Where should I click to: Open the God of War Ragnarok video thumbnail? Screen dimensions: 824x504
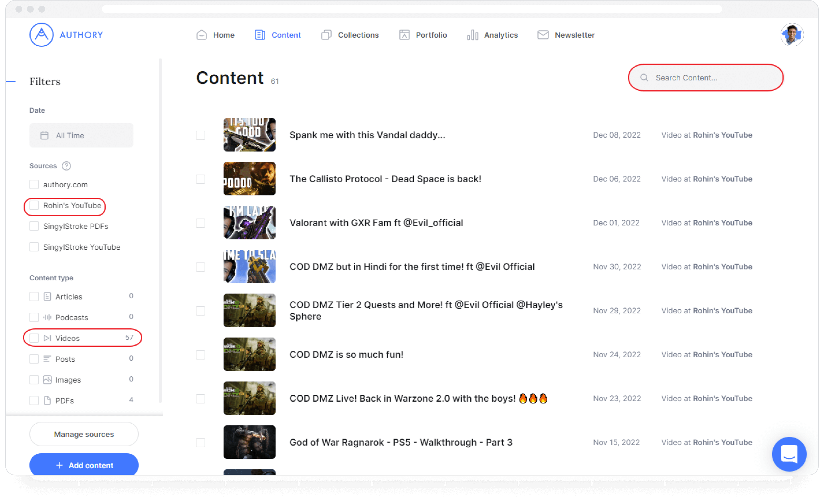coord(249,442)
